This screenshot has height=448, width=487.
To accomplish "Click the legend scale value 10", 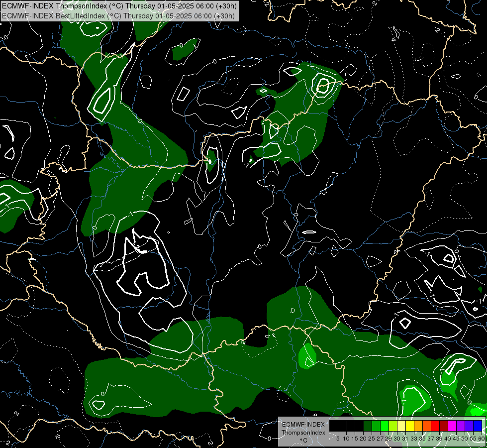I will click(346, 439).
